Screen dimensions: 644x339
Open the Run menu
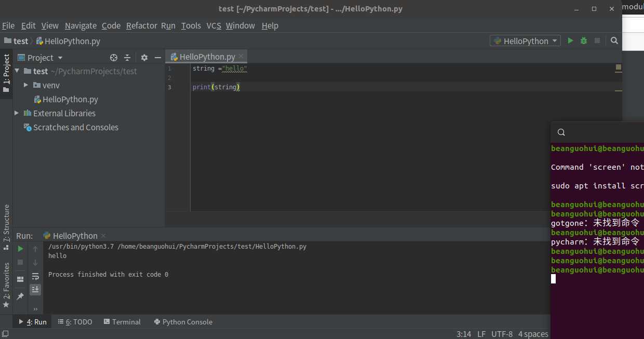(168, 25)
